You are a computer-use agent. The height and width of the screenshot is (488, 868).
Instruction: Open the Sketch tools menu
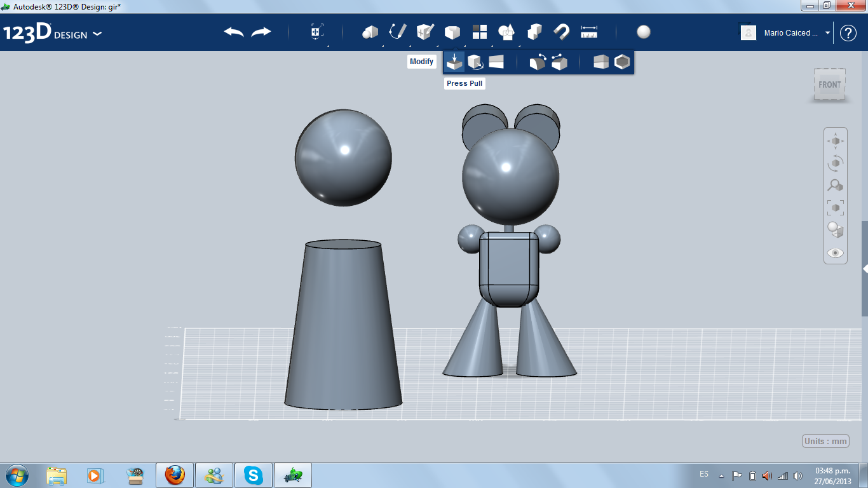[x=398, y=32]
